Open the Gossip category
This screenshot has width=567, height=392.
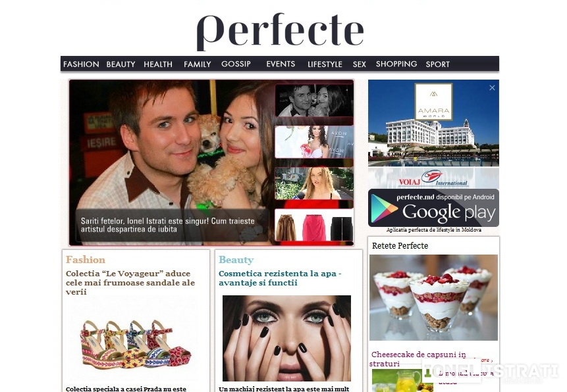pos(236,64)
